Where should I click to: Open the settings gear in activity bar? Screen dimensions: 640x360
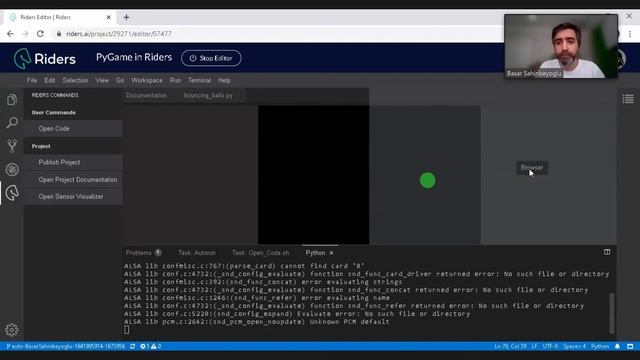12,329
